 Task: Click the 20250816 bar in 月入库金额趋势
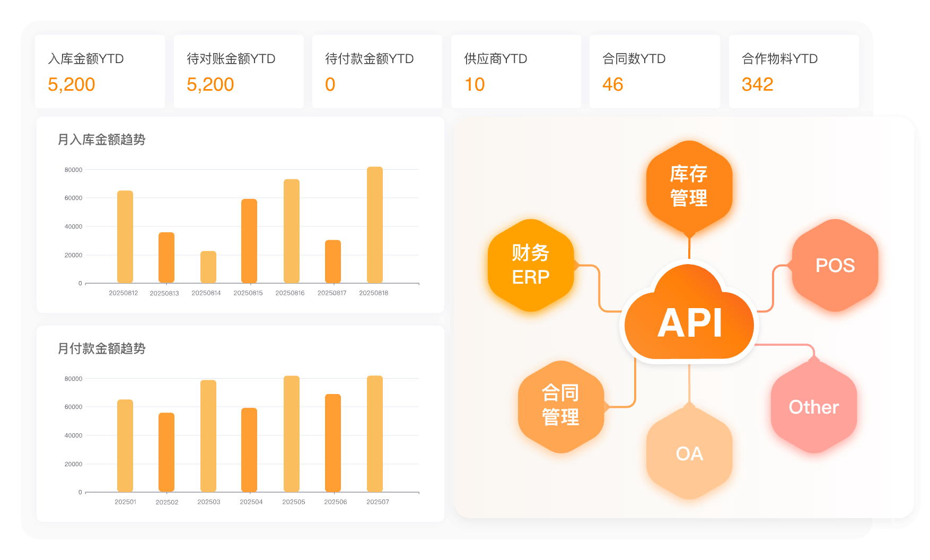(x=291, y=231)
